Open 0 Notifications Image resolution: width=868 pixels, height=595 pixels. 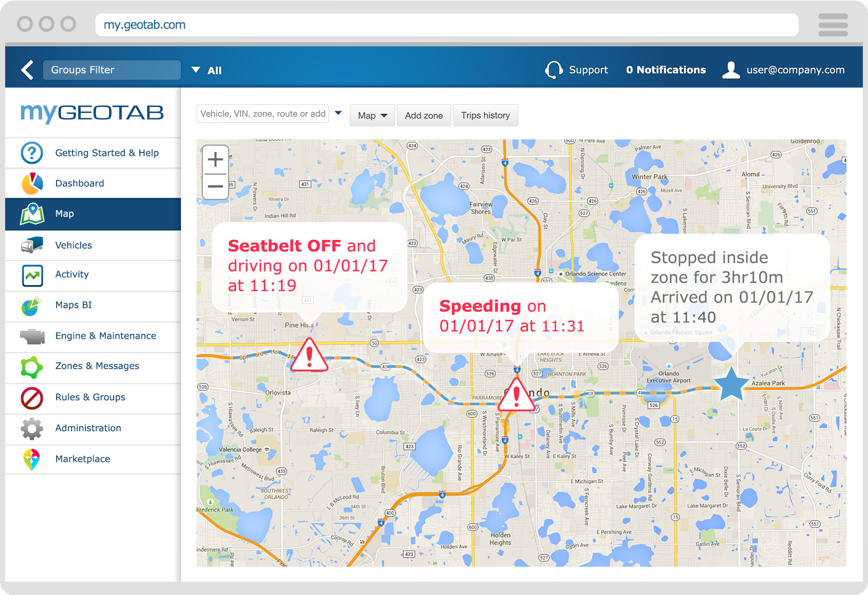[666, 70]
